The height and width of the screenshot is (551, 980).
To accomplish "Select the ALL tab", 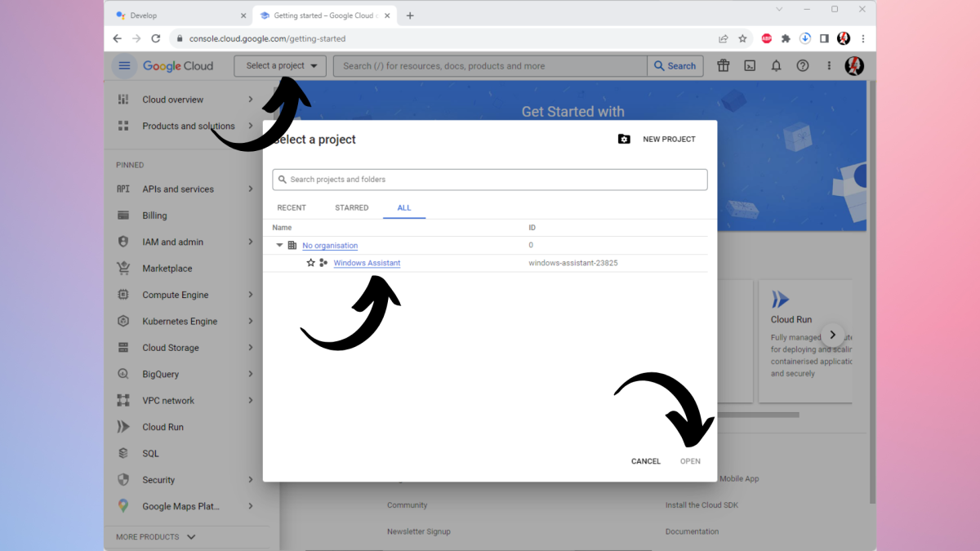I will point(404,207).
